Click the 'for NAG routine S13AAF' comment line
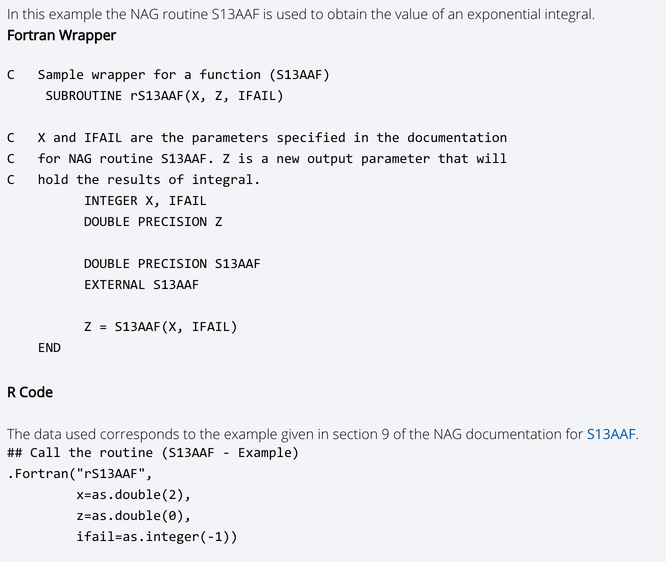 257,159
